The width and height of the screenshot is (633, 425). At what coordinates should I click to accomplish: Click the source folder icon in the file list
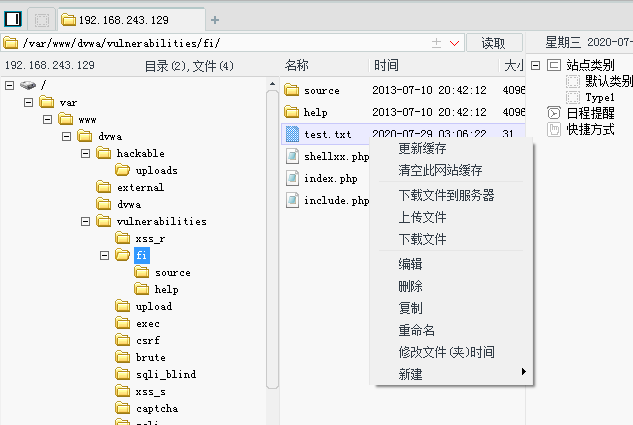(x=291, y=90)
